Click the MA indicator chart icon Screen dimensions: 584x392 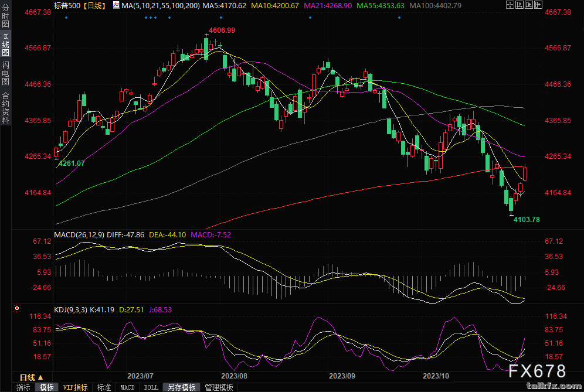[116, 5]
